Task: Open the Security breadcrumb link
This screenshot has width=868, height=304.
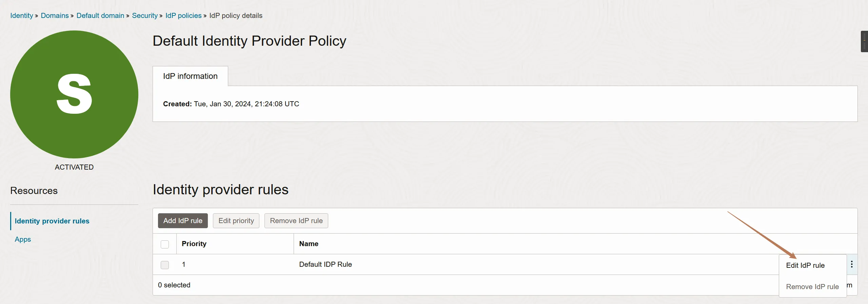Action: (145, 16)
